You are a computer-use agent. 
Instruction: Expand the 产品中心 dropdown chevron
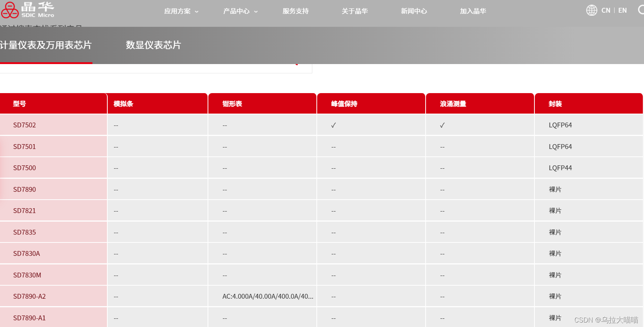(x=256, y=12)
